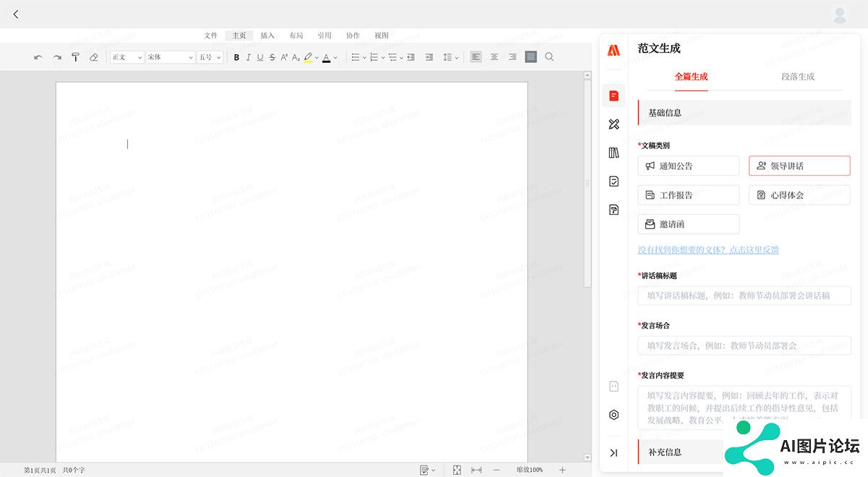Toggle underline formatting
This screenshot has width=868, height=477.
pos(260,57)
